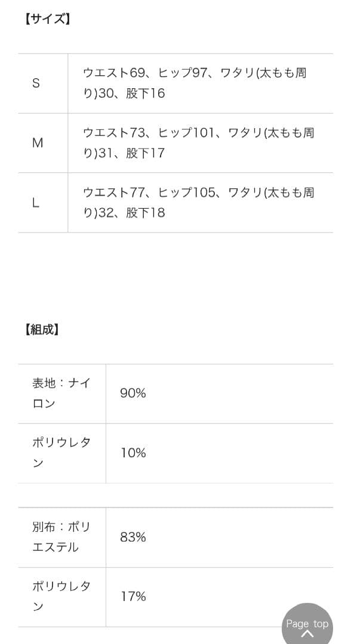Click the gray circular Page top control
The image size is (351, 644).
[x=307, y=626]
